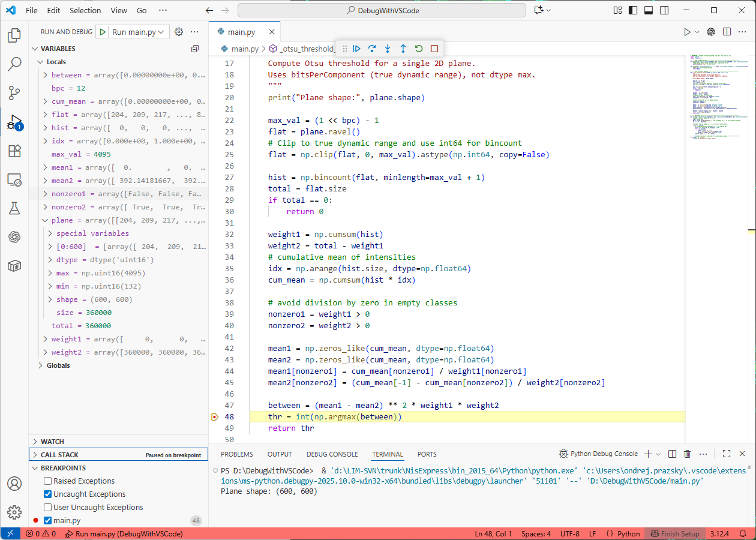This screenshot has width=756, height=540.
Task: Click Finish Setup in the status bar
Action: (x=675, y=533)
